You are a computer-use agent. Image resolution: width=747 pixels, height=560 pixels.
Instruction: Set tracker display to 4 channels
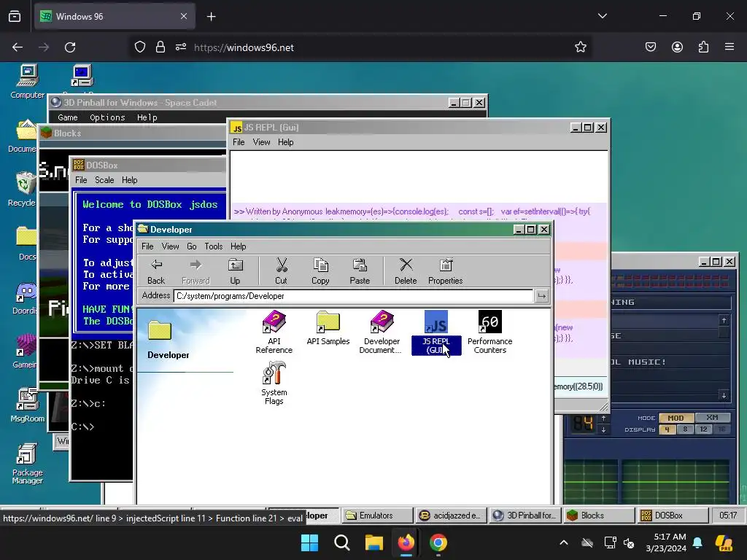point(667,429)
